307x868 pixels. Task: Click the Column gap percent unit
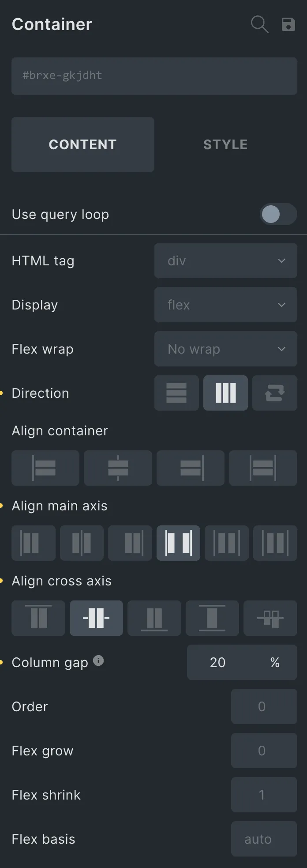(275, 662)
